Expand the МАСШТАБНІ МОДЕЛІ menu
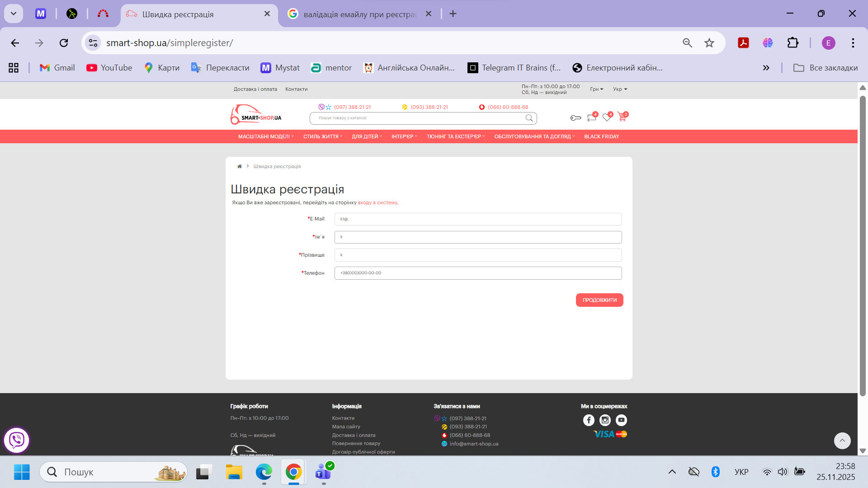868x488 pixels. (266, 136)
